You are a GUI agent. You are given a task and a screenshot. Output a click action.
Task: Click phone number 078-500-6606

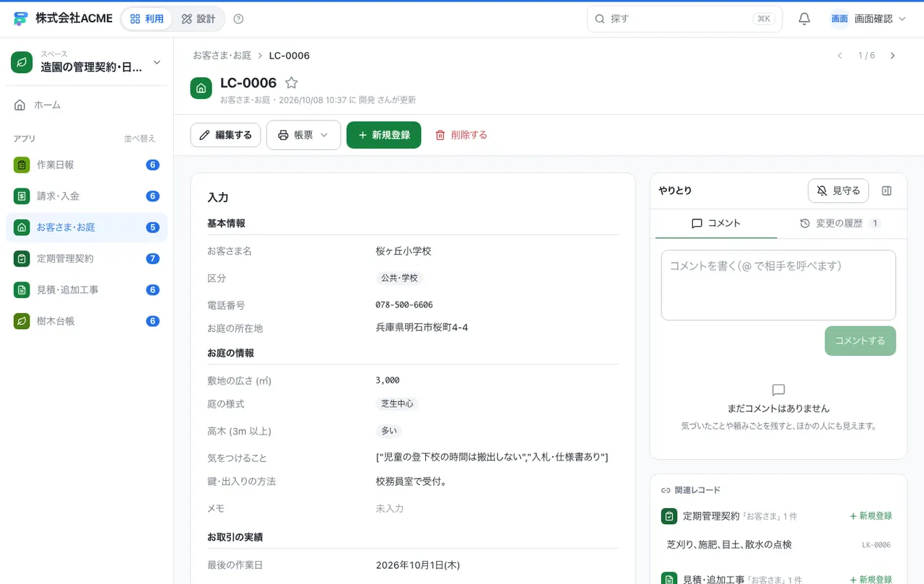pyautogui.click(x=404, y=305)
